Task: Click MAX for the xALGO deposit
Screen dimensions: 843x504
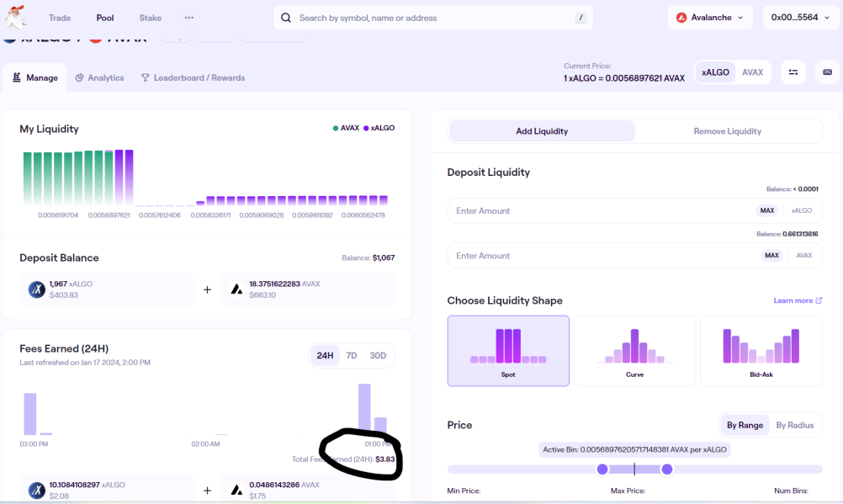Action: coord(767,210)
